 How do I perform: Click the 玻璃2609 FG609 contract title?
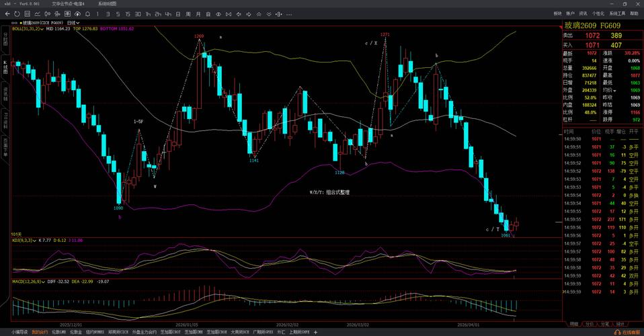[x=592, y=26]
